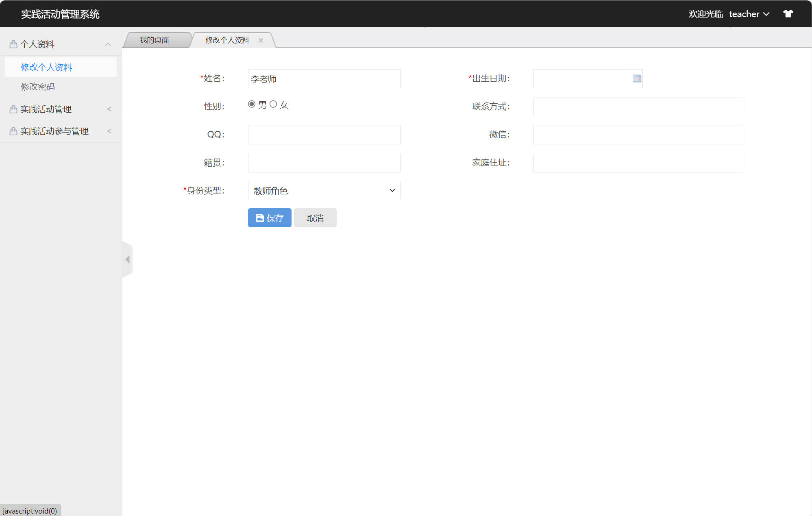The image size is (812, 516).
Task: Open the 修改个人资料 sidebar link
Action: (46, 67)
